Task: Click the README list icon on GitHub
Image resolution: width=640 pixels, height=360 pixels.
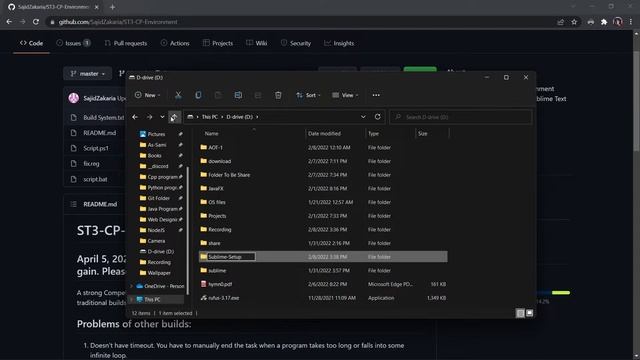Action: pyautogui.click(x=73, y=204)
